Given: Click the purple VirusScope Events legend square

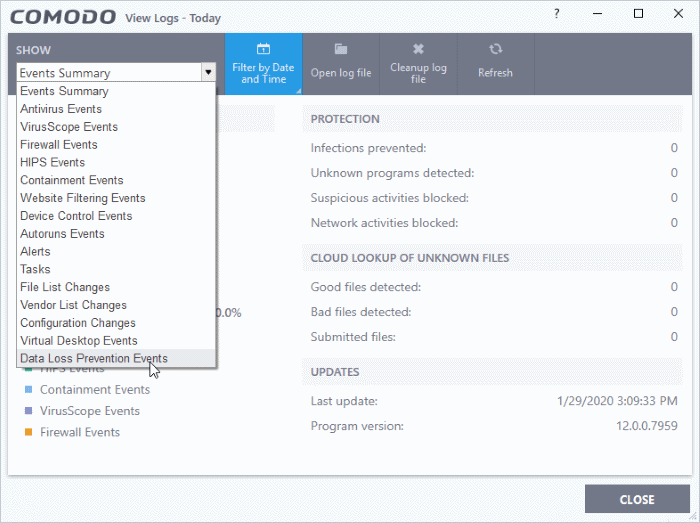Looking at the screenshot, I should coord(29,411).
